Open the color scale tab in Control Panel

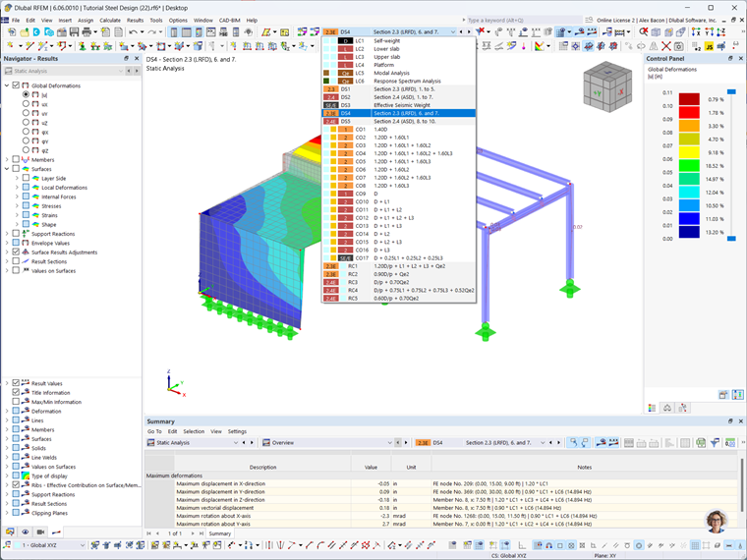(652, 408)
